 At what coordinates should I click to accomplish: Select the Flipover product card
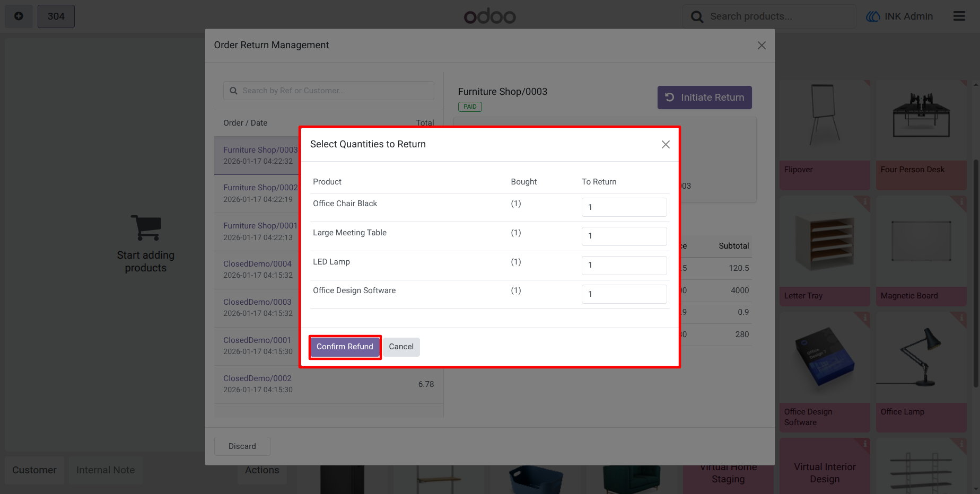click(825, 135)
